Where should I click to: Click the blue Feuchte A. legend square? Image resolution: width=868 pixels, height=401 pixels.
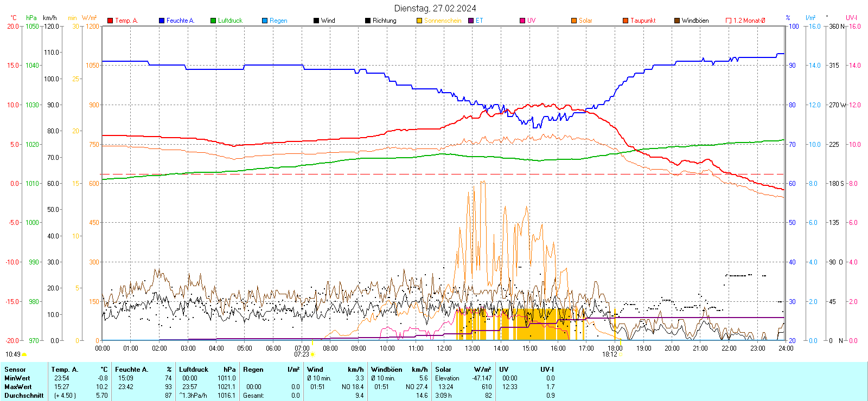[x=162, y=21]
